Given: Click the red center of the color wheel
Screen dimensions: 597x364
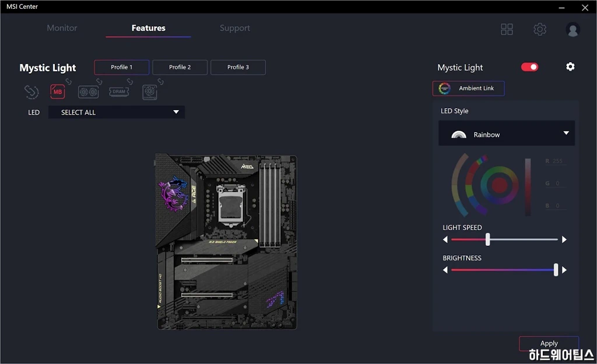Looking at the screenshot, I should tap(499, 185).
